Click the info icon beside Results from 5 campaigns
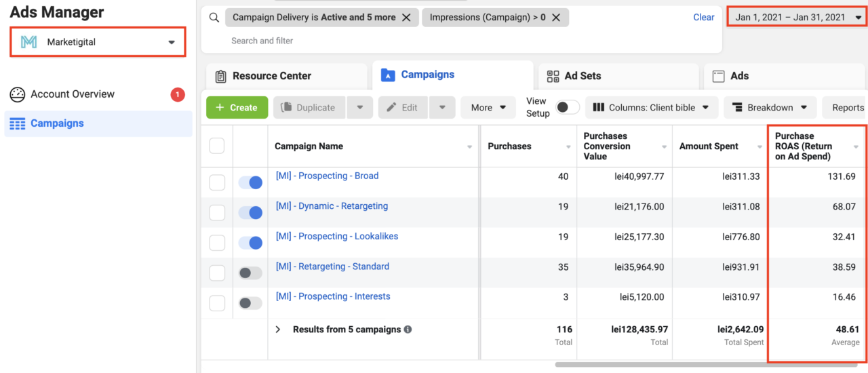 coord(408,330)
